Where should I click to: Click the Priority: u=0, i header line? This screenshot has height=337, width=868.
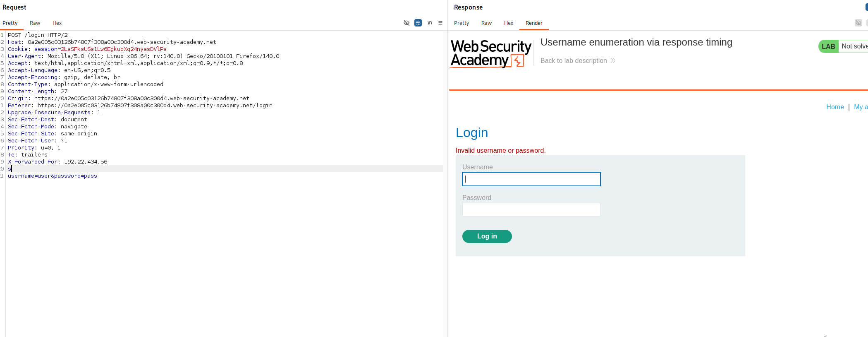tap(34, 148)
